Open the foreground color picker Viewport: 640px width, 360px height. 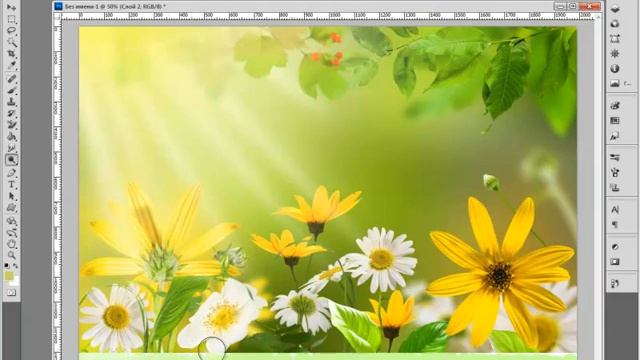pyautogui.click(x=9, y=276)
